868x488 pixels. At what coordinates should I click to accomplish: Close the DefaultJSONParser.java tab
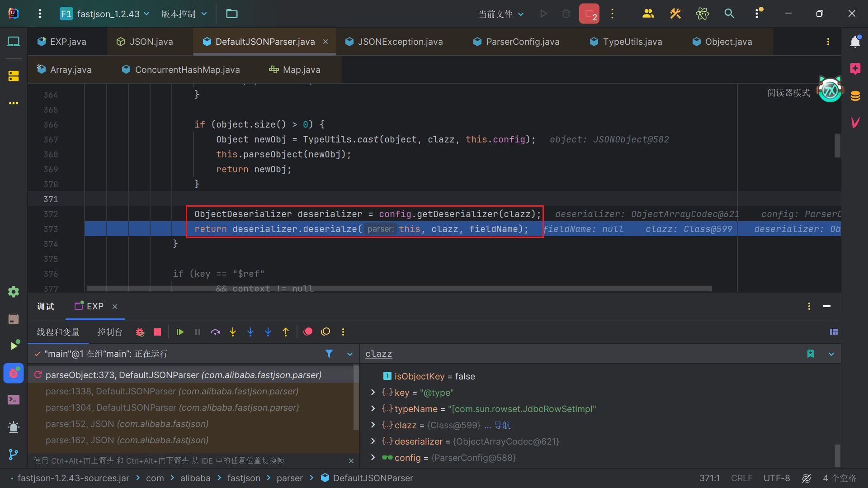coord(325,42)
